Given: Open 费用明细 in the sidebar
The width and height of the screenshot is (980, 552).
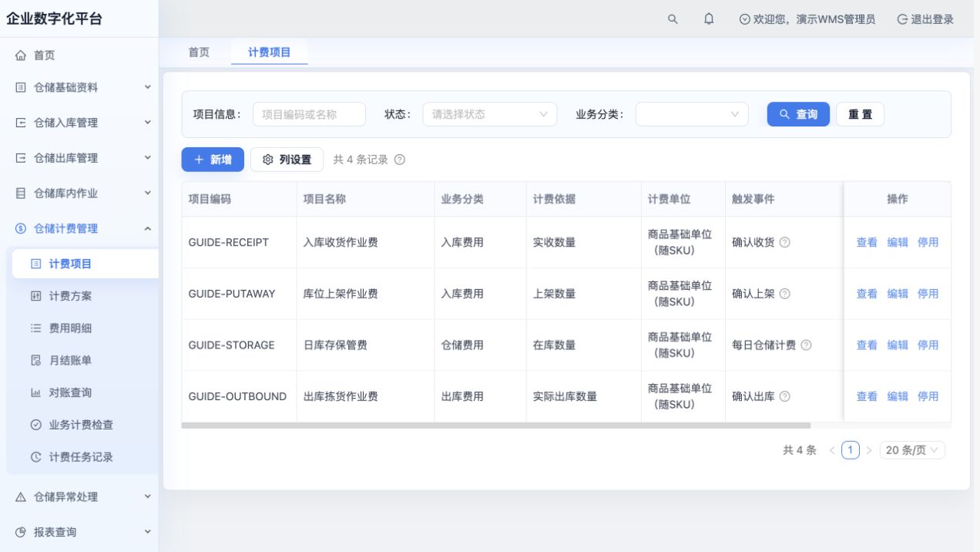Looking at the screenshot, I should (82, 328).
